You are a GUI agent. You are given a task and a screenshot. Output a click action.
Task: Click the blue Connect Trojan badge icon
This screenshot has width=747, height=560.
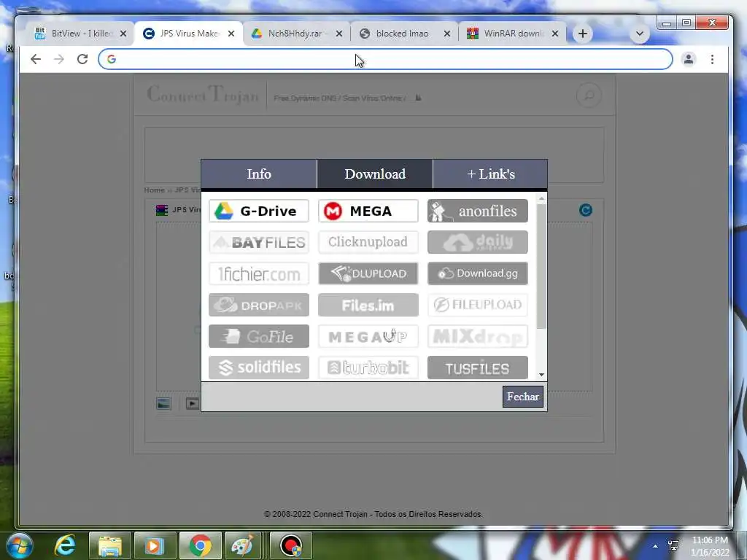click(x=586, y=210)
